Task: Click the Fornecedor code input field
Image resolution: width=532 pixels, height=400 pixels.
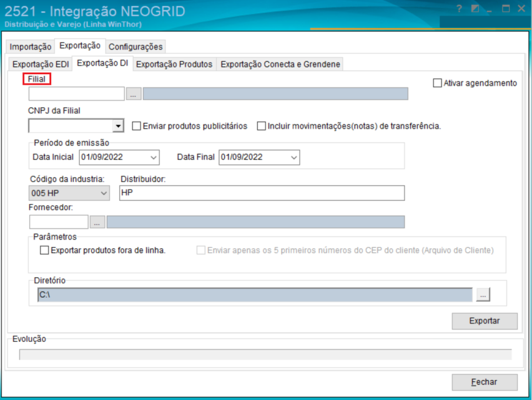Action: 59,222
